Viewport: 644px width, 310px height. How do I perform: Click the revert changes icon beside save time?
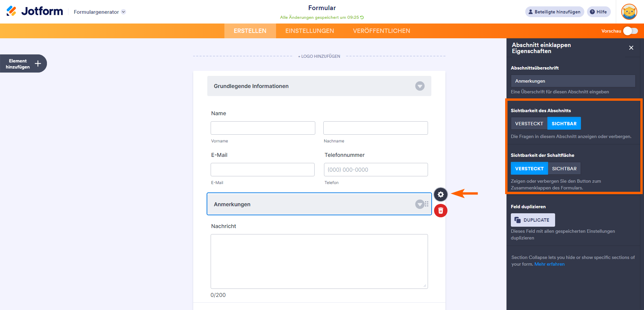362,17
